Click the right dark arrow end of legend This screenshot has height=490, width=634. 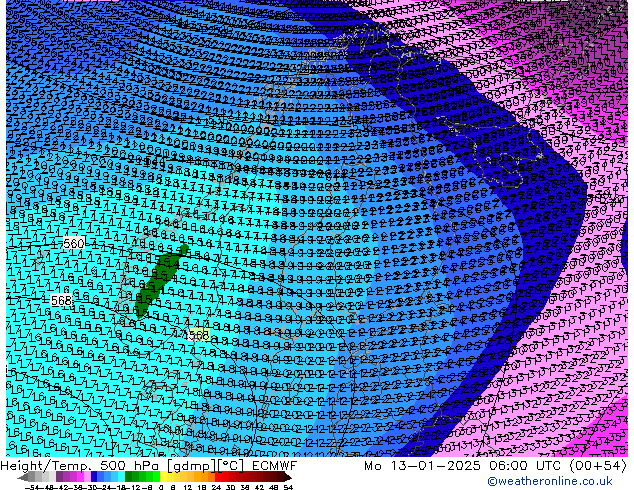[288, 478]
